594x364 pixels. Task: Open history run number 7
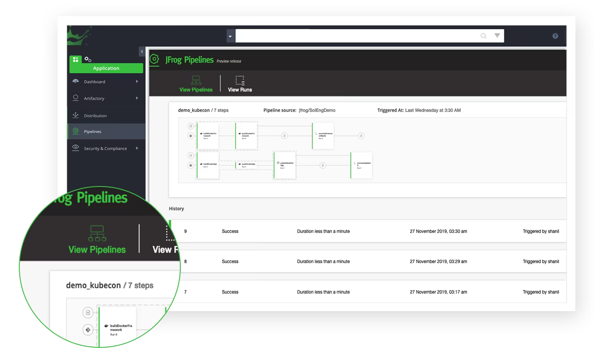tap(185, 292)
